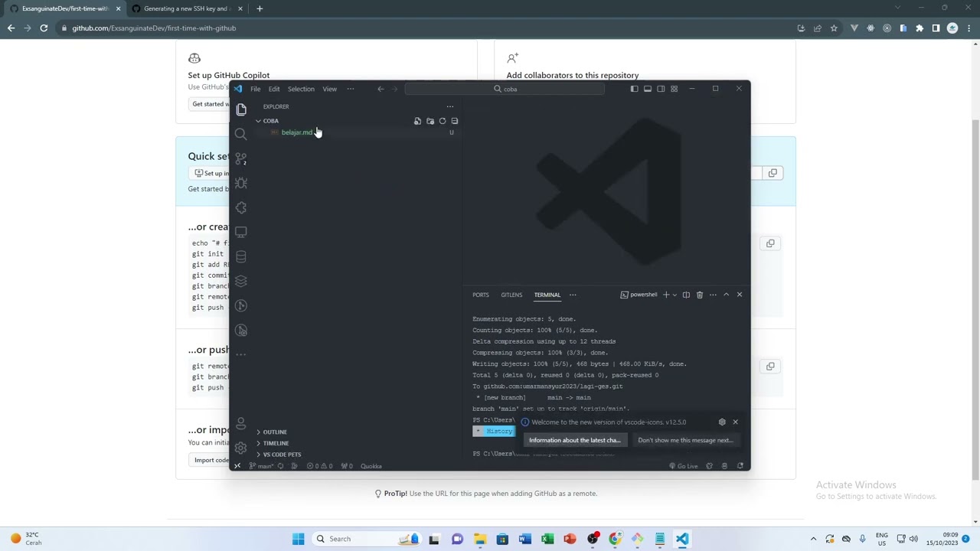Toggle panel layout icon in title bar

(647, 89)
